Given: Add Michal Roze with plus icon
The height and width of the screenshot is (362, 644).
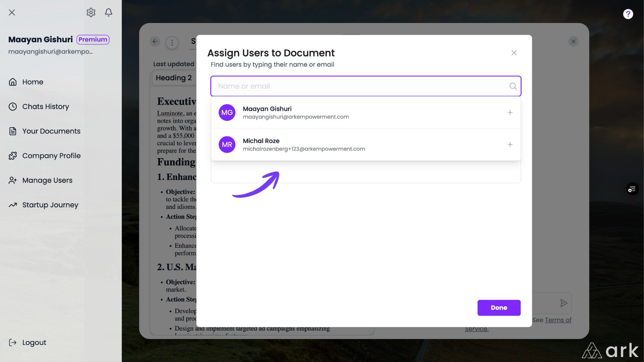Looking at the screenshot, I should [x=510, y=144].
